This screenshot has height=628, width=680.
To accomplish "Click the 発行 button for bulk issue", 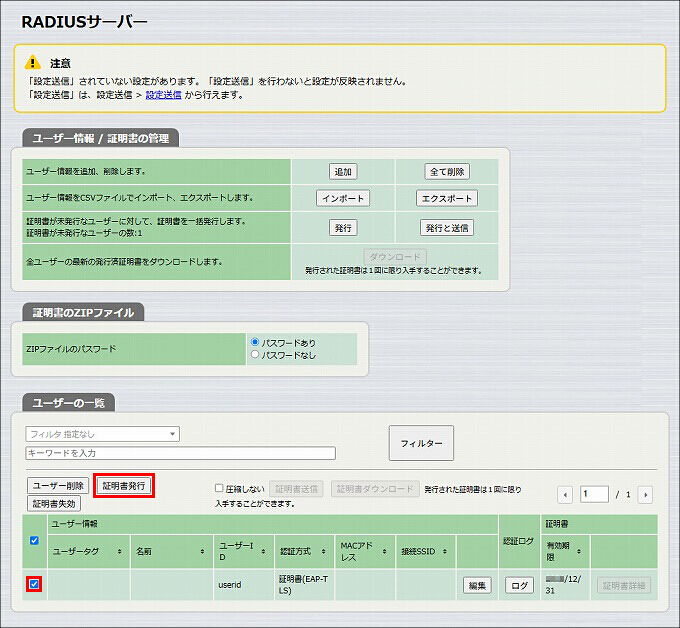I will (343, 228).
